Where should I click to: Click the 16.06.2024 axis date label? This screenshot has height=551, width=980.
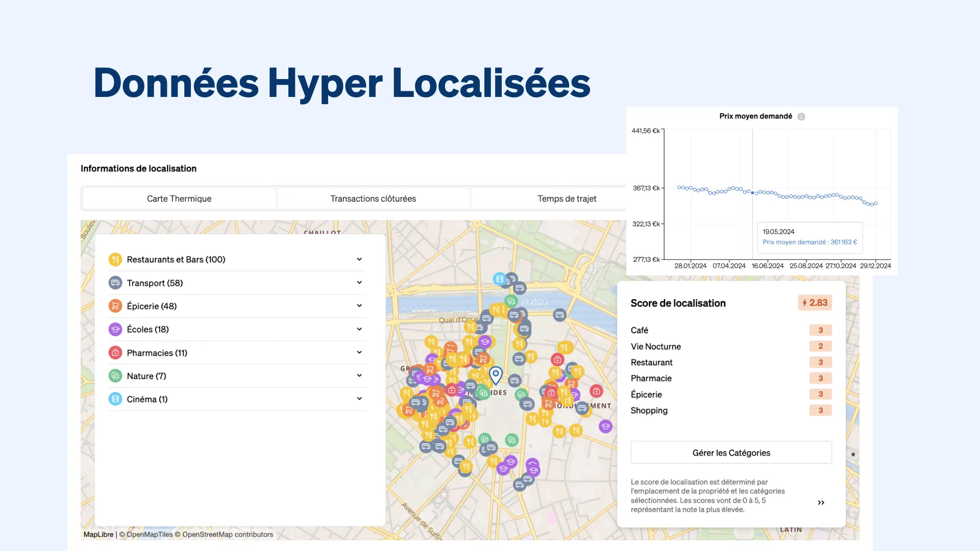click(x=767, y=266)
